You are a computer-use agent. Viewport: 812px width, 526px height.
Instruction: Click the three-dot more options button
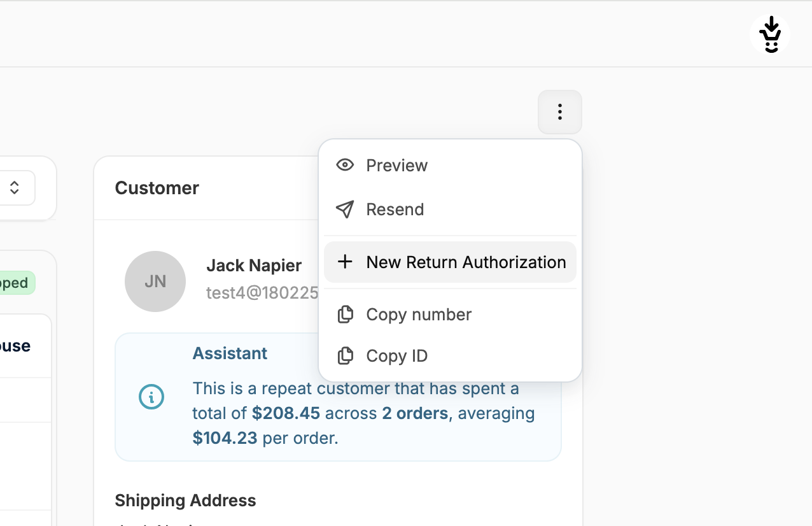pyautogui.click(x=559, y=112)
